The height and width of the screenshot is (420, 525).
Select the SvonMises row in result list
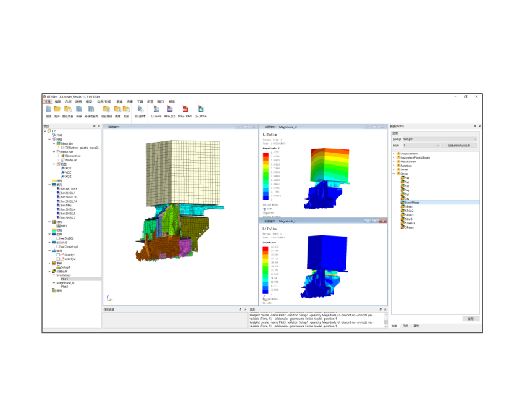click(440, 203)
